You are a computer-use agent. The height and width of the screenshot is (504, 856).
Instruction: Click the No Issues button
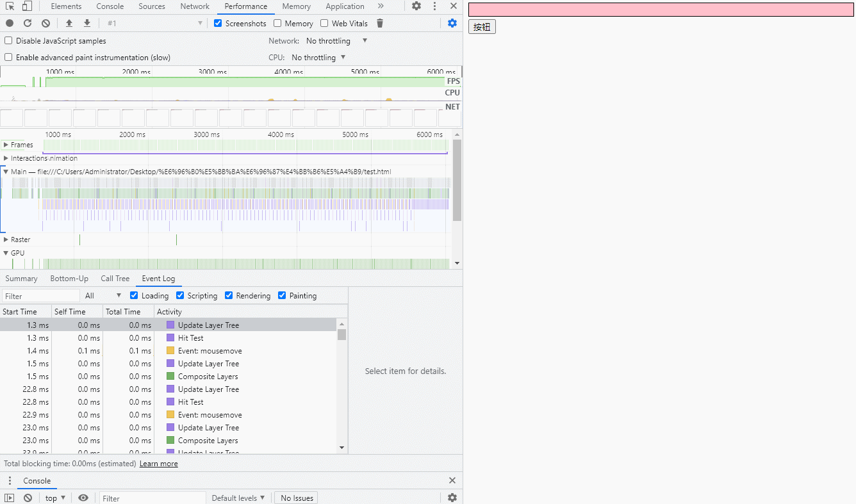coord(297,498)
